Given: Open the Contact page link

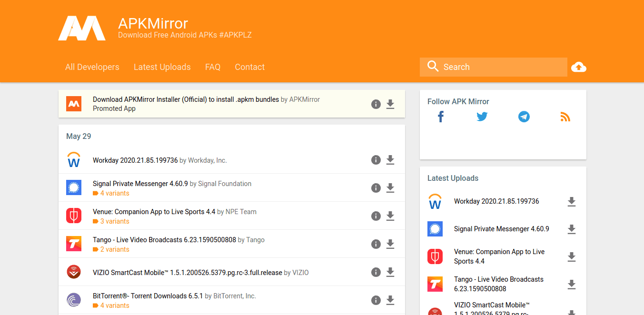Looking at the screenshot, I should tap(249, 67).
